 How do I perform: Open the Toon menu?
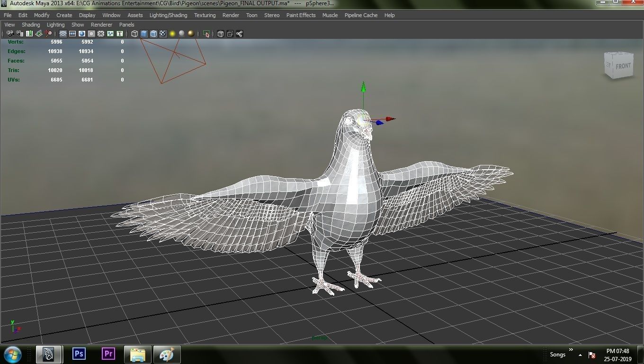click(x=251, y=15)
